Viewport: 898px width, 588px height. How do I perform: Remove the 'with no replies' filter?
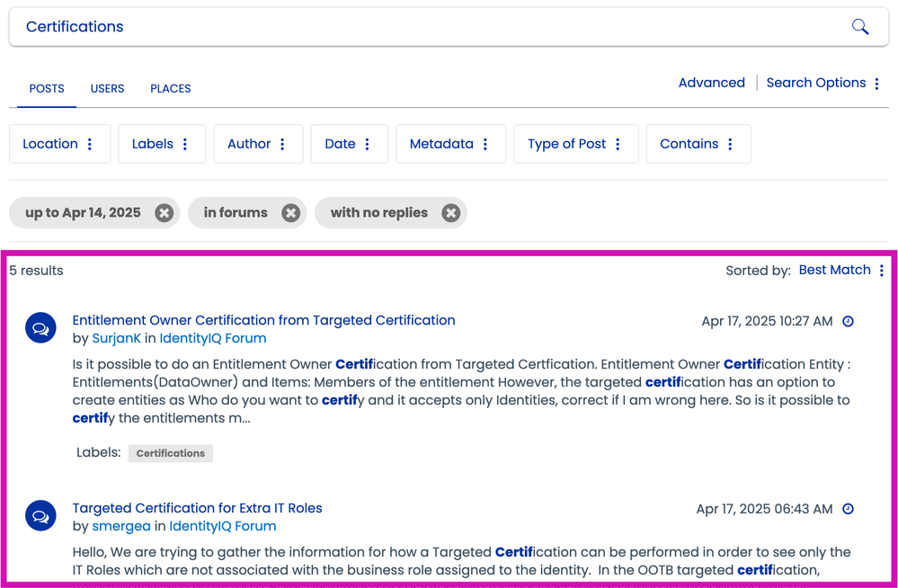tap(451, 213)
